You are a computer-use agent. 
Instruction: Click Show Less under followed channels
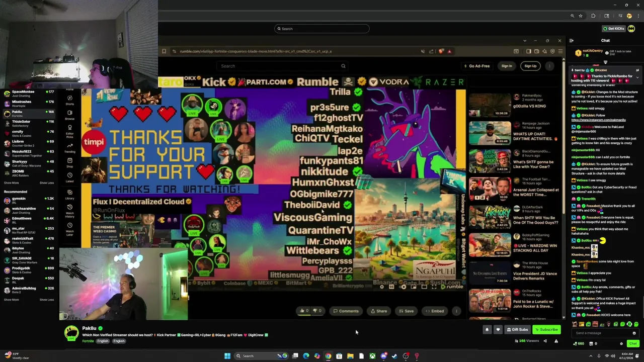pos(47,183)
